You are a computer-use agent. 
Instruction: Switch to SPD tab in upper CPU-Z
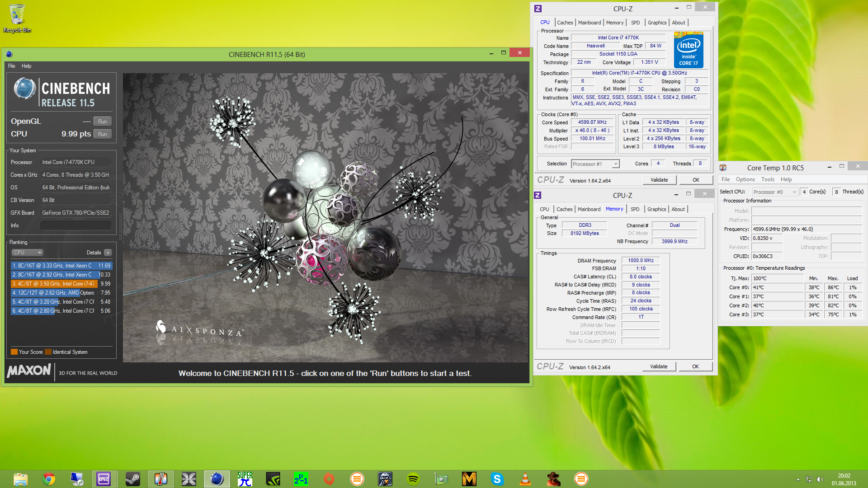point(636,23)
